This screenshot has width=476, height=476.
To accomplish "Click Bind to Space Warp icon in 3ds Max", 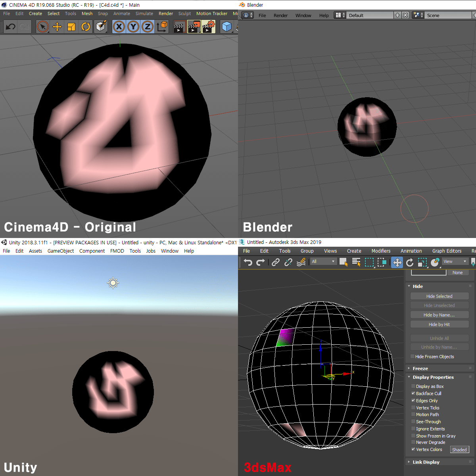I will click(301, 262).
